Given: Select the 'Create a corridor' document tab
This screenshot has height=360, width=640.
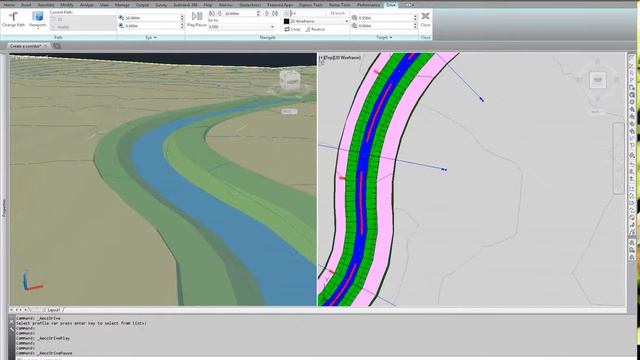Looking at the screenshot, I should [25, 46].
